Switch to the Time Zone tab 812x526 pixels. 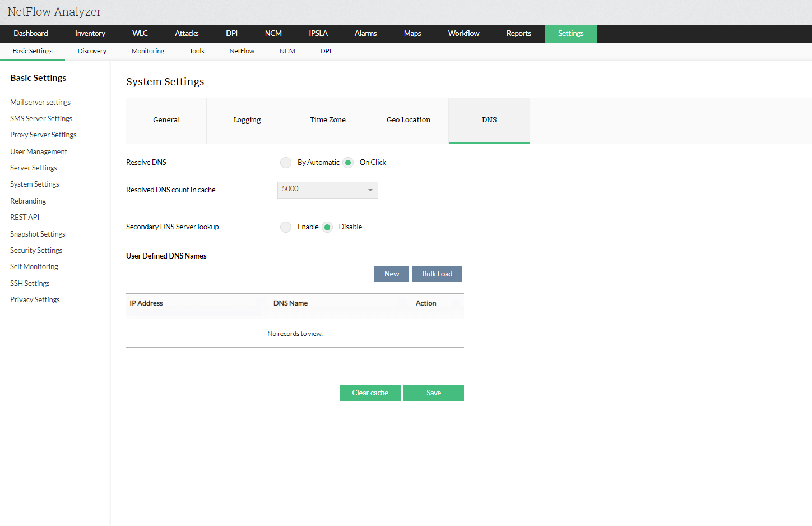(328, 120)
